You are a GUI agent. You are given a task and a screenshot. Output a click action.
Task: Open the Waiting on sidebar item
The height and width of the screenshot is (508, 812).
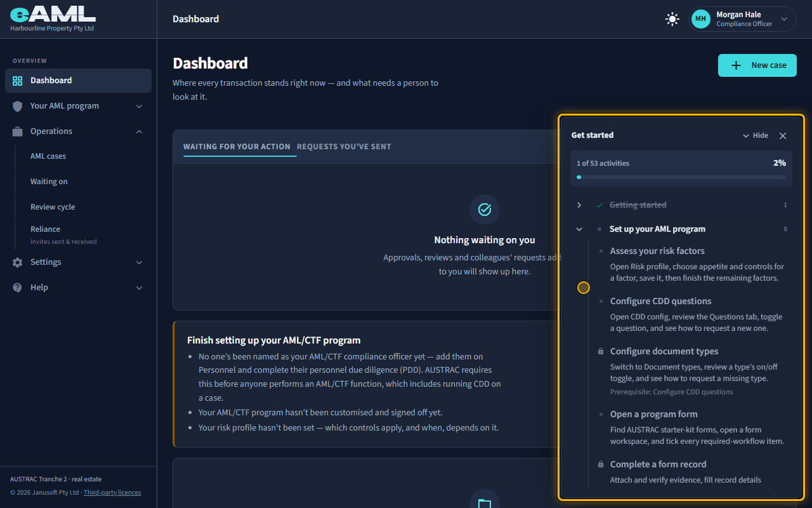click(x=49, y=182)
